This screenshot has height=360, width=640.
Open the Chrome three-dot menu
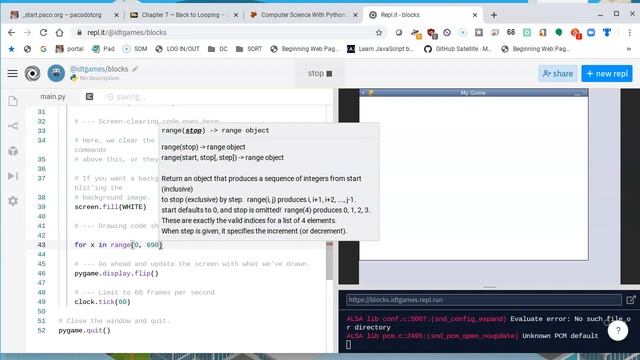point(629,32)
